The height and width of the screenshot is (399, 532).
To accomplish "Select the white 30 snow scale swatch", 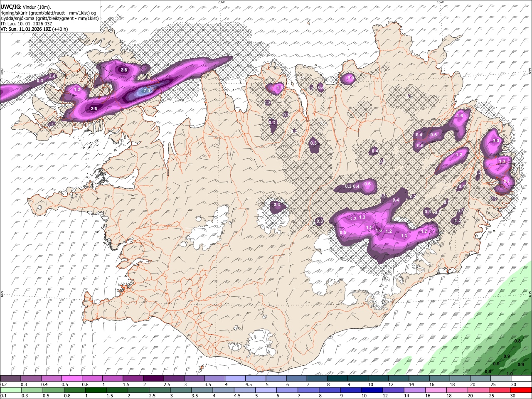I will [x=521, y=379].
